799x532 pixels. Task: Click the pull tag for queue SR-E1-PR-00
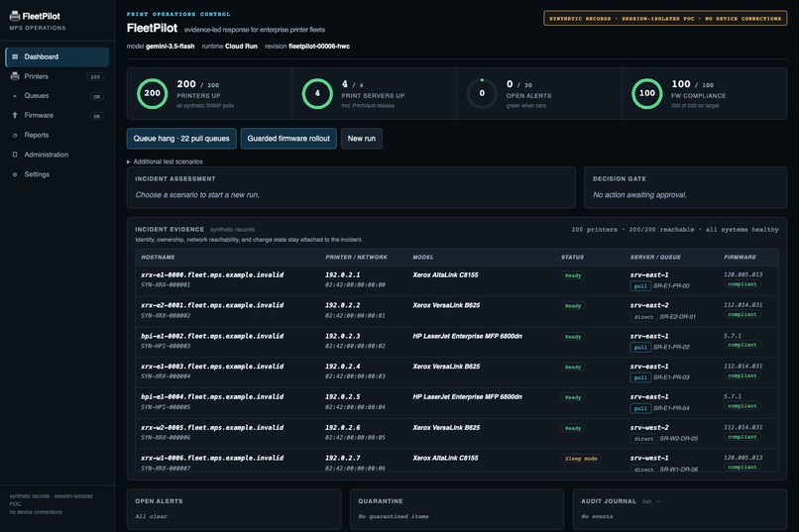[640, 286]
